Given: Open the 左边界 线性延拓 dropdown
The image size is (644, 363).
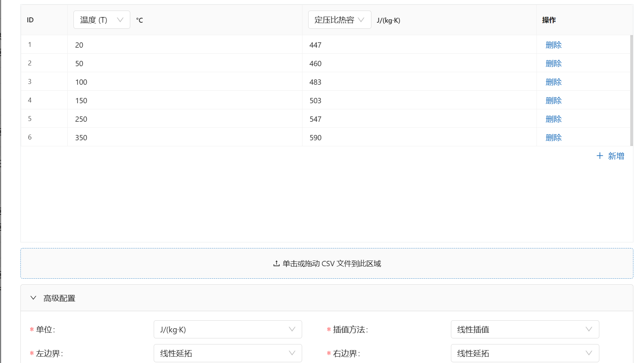Looking at the screenshot, I should point(228,353).
